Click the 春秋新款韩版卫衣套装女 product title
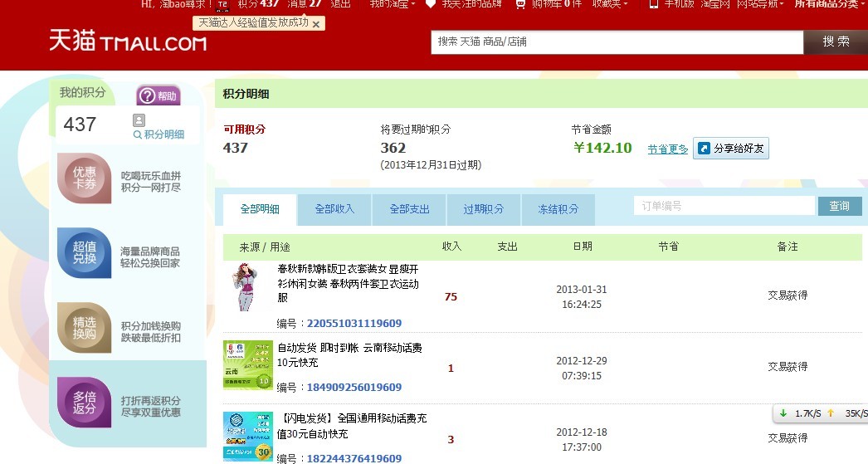Screen dimensions: 868x464 coord(349,284)
